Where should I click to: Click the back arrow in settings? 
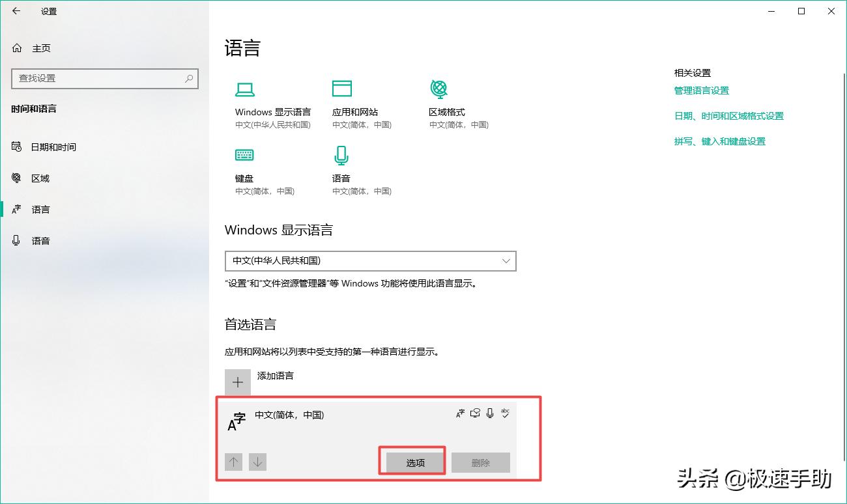tap(16, 10)
